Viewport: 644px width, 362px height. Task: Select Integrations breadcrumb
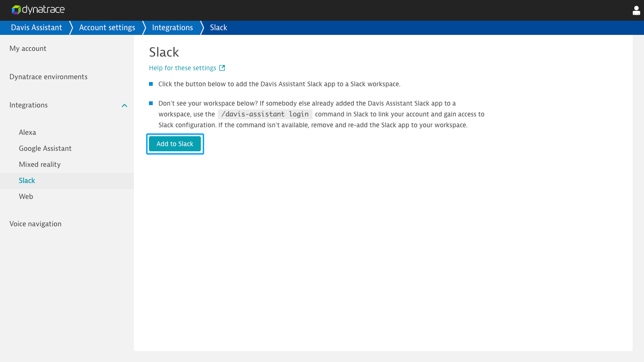pos(173,27)
